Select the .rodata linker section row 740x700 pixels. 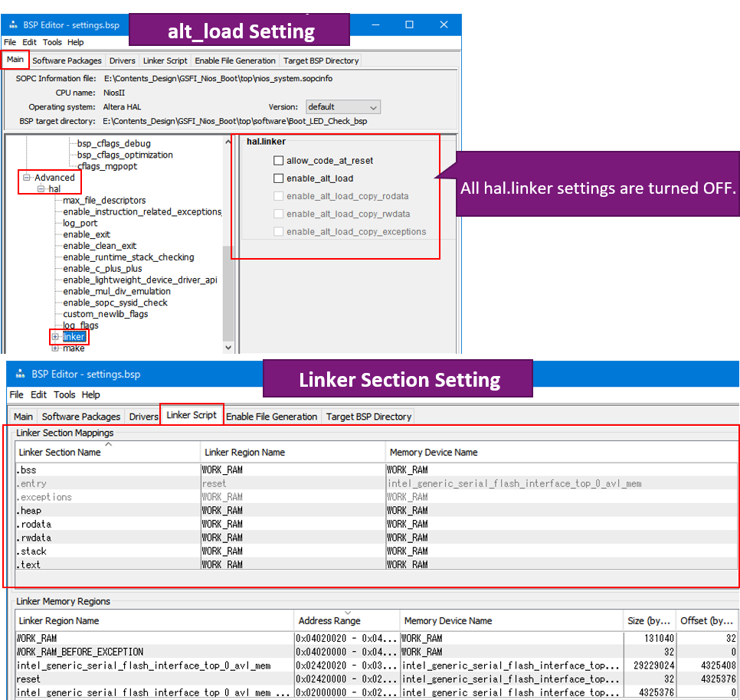(375, 524)
